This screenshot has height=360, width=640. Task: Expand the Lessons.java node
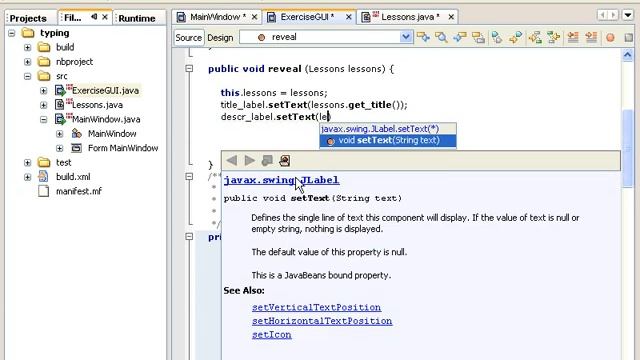44,105
